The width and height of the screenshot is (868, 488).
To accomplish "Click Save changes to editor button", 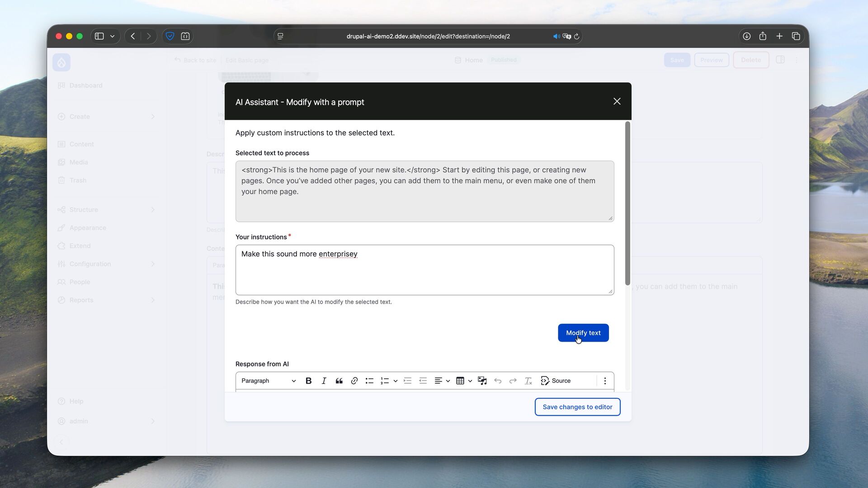I will 577,407.
